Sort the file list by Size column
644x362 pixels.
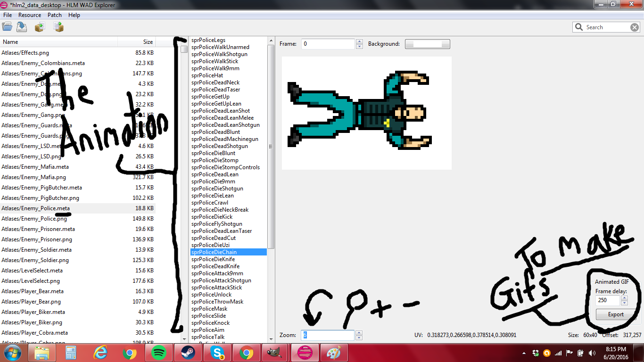(136, 42)
